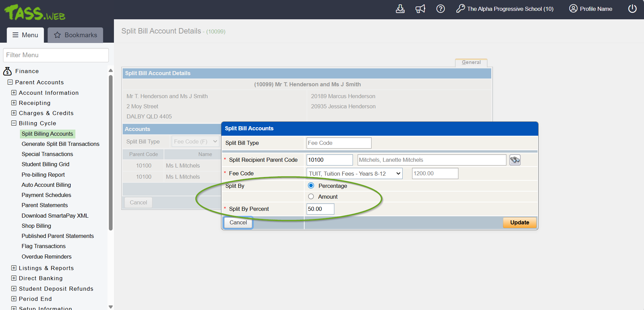Click the Split By Percent input field

320,209
